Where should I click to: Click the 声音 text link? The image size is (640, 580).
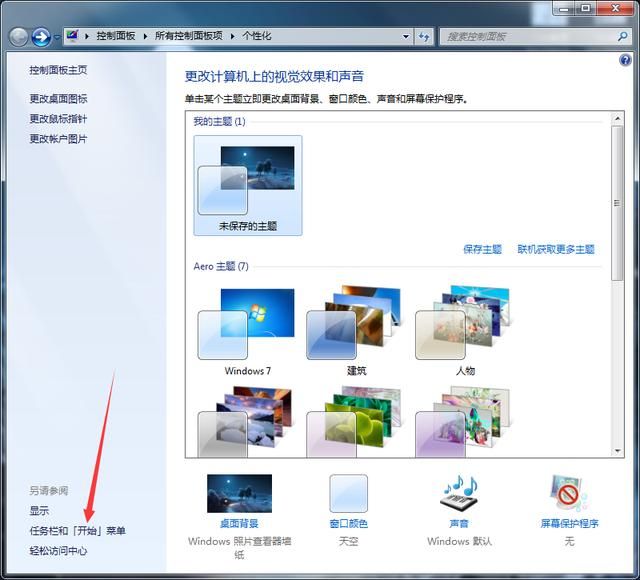pos(459,523)
